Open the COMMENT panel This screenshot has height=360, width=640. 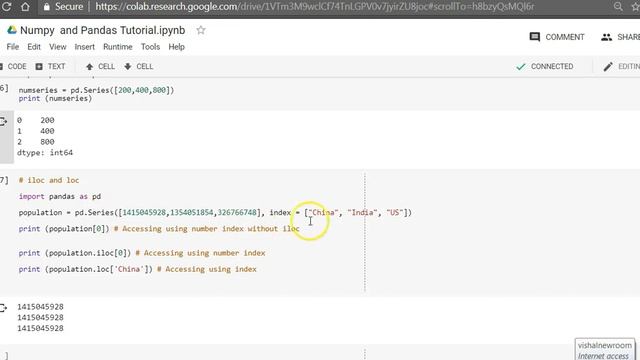click(557, 37)
